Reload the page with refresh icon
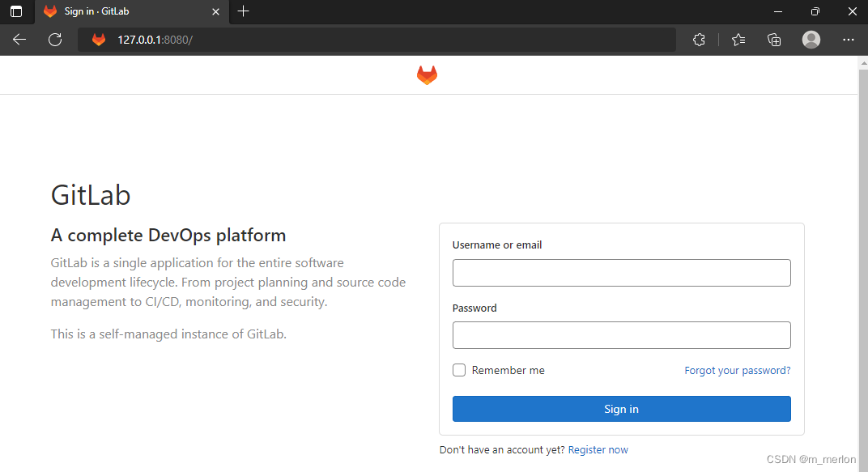Viewport: 868px width, 472px height. point(55,40)
